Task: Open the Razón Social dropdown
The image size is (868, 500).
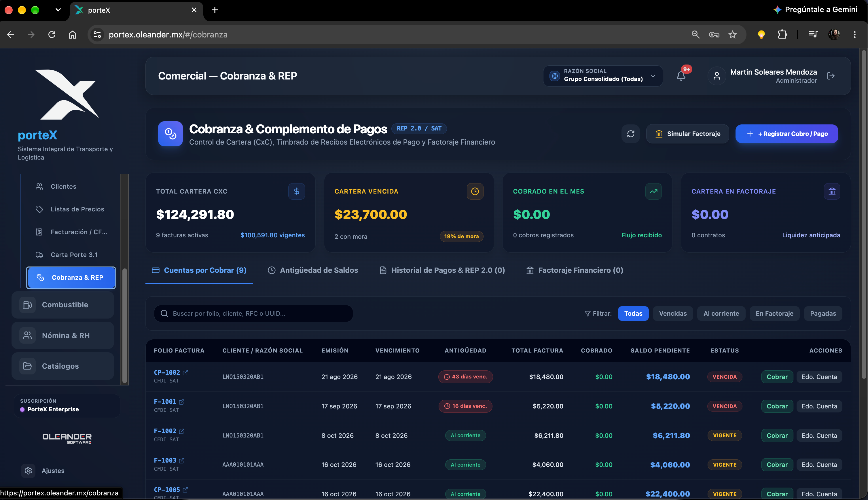Action: point(603,76)
